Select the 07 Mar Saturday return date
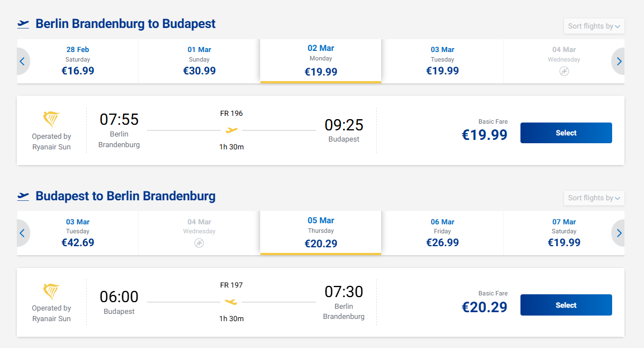The width and height of the screenshot is (644, 348). [x=563, y=233]
